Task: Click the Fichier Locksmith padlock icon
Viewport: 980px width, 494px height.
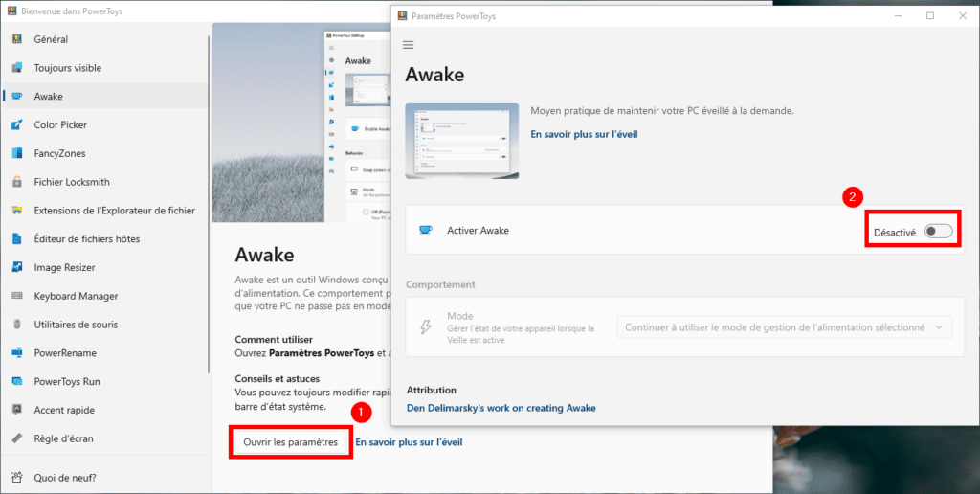Action: coord(17,182)
